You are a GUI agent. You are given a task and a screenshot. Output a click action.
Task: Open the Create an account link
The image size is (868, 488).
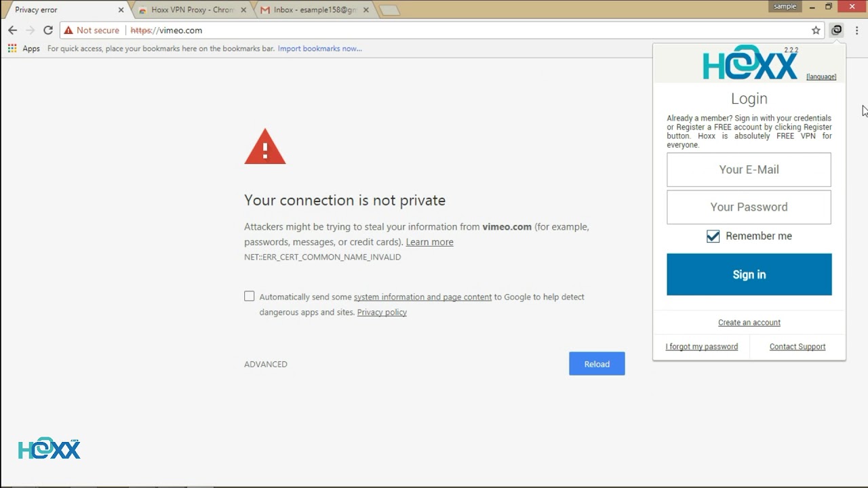[749, 323]
